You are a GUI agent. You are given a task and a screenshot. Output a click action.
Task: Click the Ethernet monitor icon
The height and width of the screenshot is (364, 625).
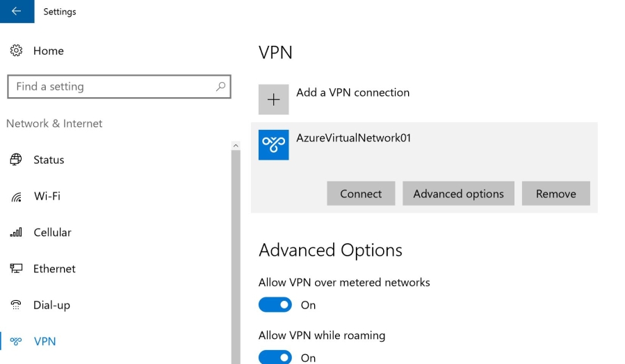(x=15, y=269)
